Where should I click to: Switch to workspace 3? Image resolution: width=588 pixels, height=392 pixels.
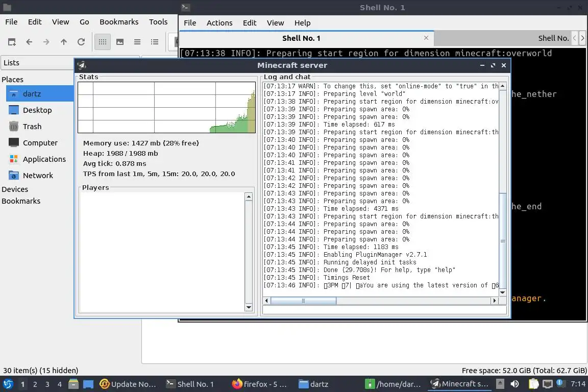pos(47,384)
